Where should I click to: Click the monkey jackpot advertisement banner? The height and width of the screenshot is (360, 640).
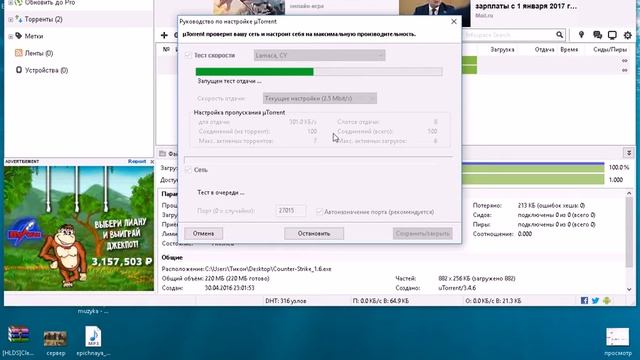pos(79,228)
